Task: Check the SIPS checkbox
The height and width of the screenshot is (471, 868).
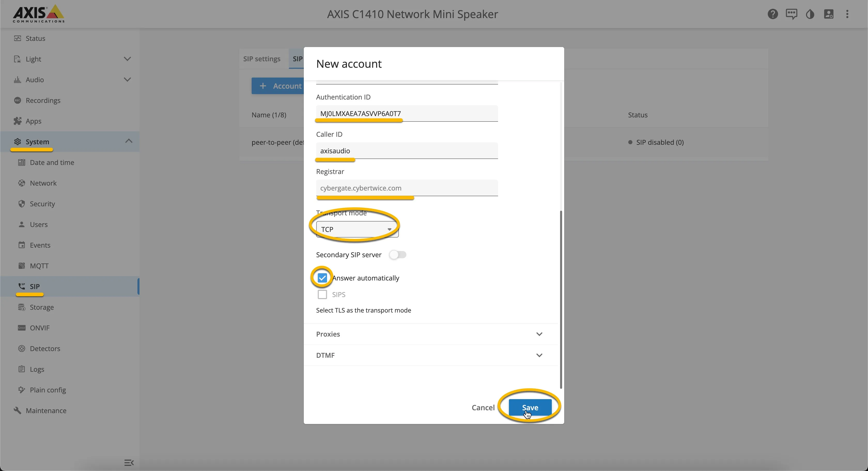Action: coord(322,294)
